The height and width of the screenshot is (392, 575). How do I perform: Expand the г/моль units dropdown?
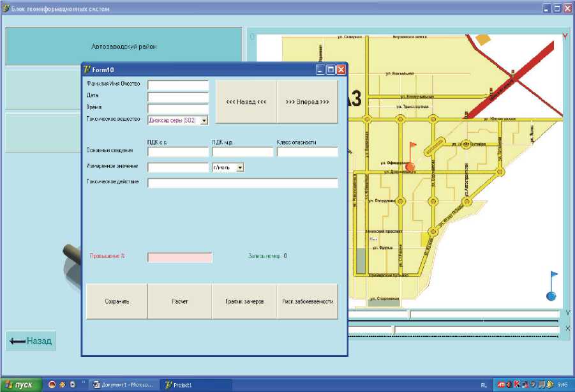[240, 167]
